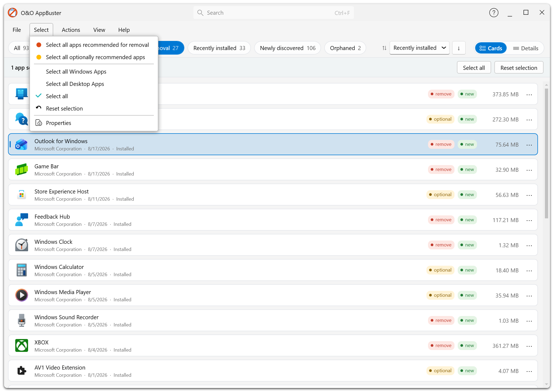Open more options for the 373.85 MB app
Image resolution: width=554 pixels, height=392 pixels.
[x=529, y=94]
